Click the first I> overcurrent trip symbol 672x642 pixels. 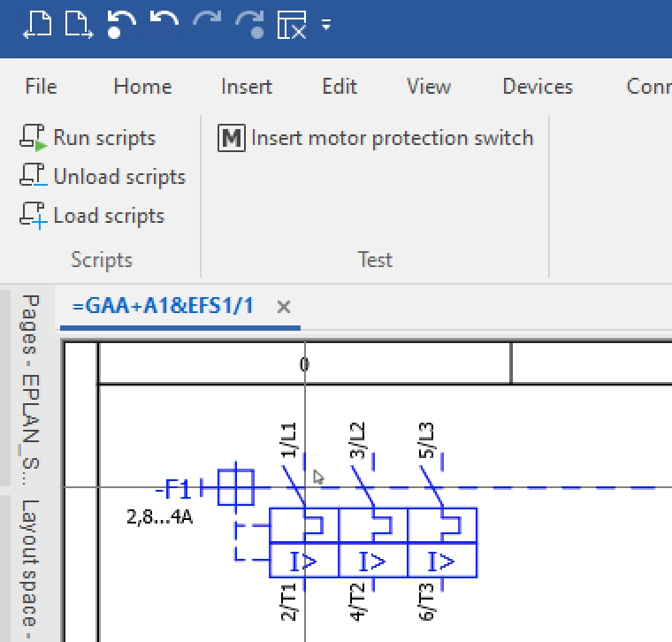tap(303, 562)
